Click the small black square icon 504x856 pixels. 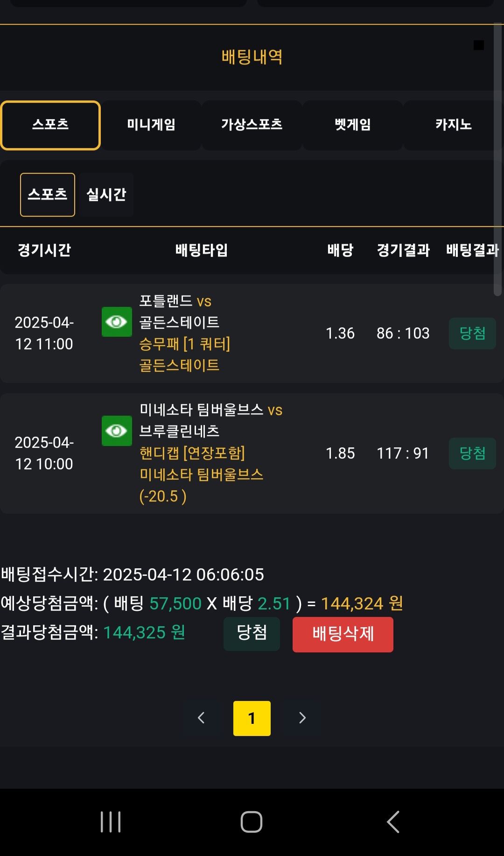tap(478, 45)
